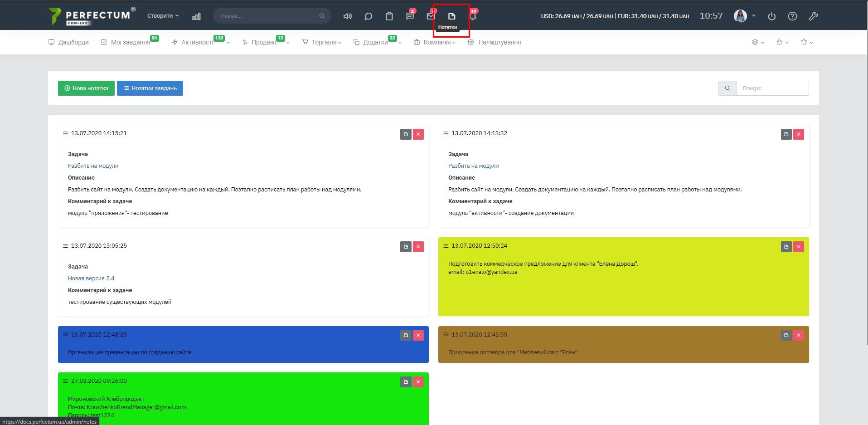Open the chat bubble icon
Image resolution: width=868 pixels, height=425 pixels.
(x=369, y=16)
